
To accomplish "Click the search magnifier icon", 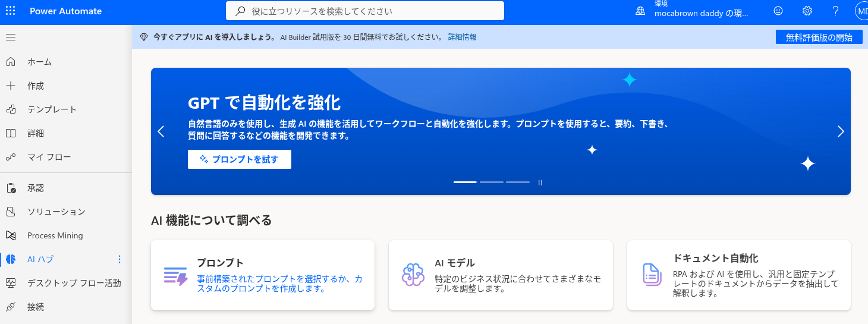I will (x=240, y=11).
